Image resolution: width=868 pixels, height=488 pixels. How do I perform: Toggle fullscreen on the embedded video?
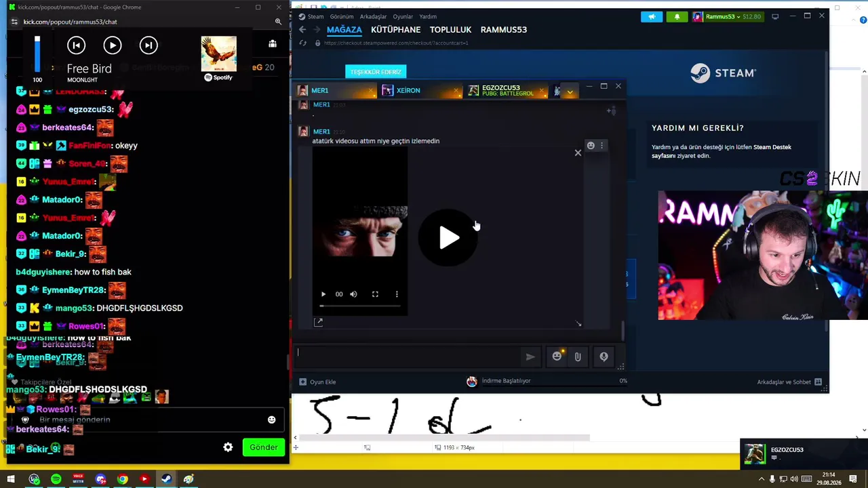[375, 294]
